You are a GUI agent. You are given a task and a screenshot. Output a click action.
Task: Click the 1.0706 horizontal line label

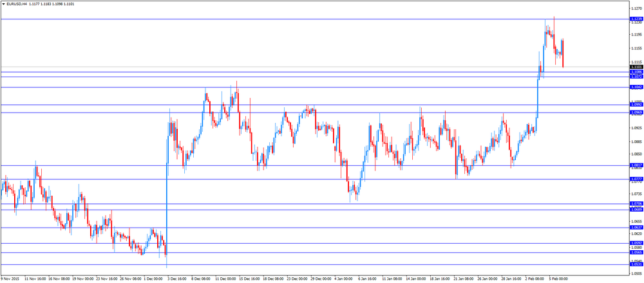tap(636, 204)
